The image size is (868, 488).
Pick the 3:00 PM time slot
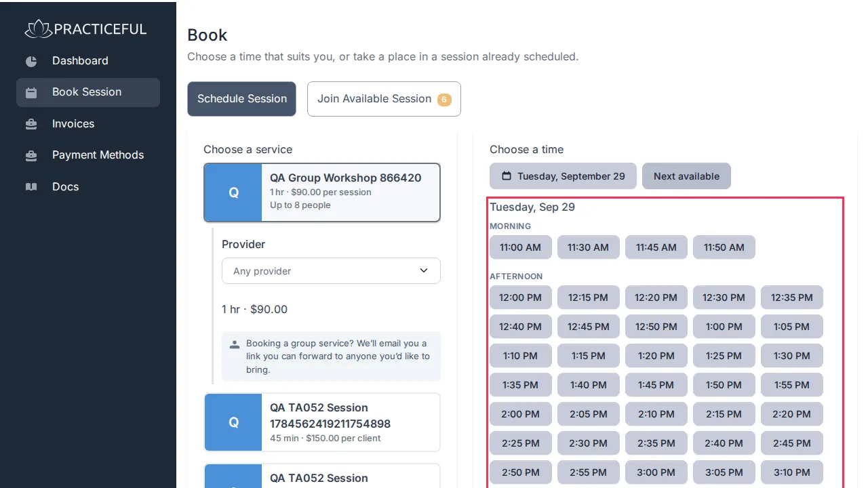656,472
